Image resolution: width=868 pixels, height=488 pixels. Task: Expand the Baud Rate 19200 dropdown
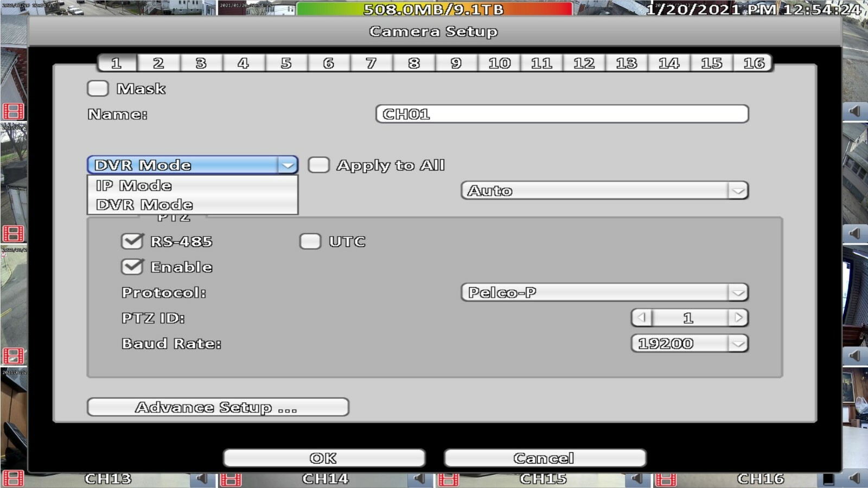click(x=690, y=344)
